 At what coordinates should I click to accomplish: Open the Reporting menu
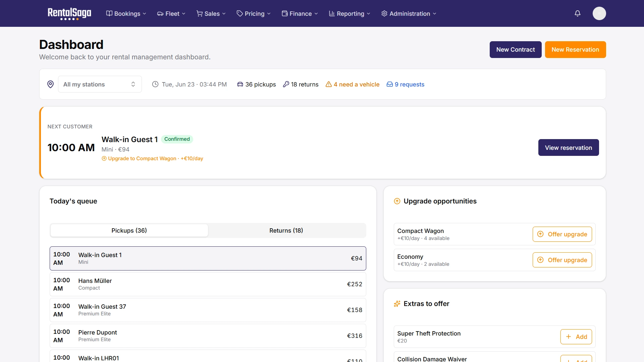(350, 13)
